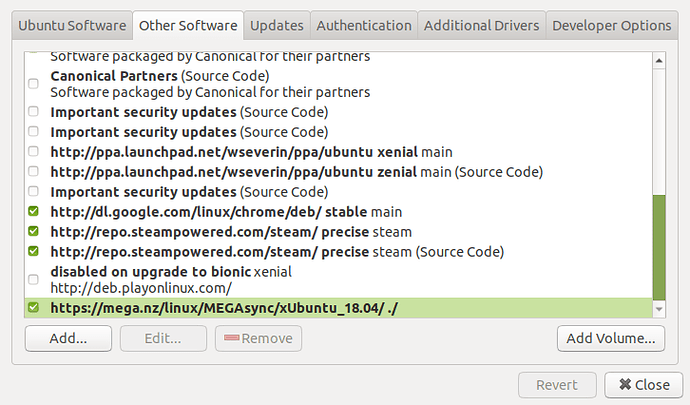
Task: Enable the Canonical Partners Source Code checkbox
Action: click(33, 84)
